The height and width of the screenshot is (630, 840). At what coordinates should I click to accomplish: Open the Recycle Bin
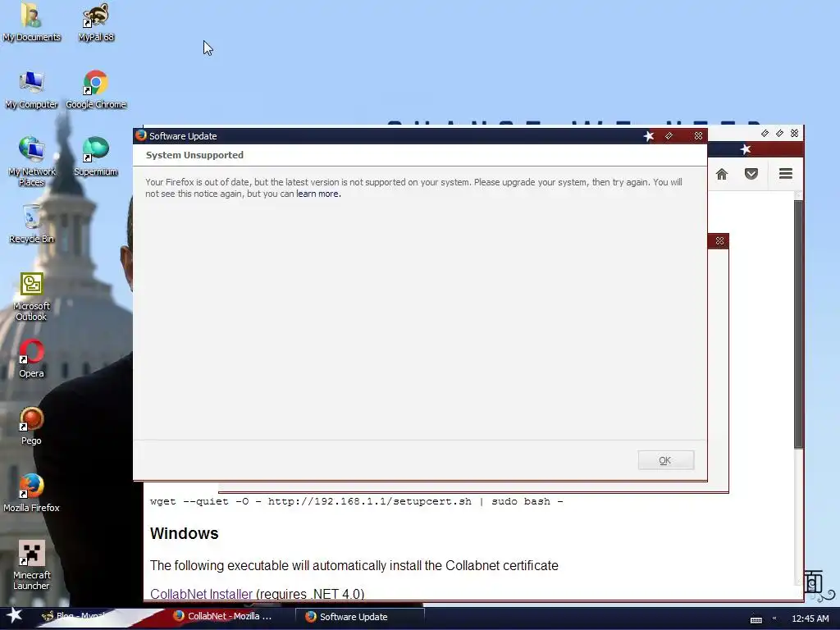(x=32, y=225)
